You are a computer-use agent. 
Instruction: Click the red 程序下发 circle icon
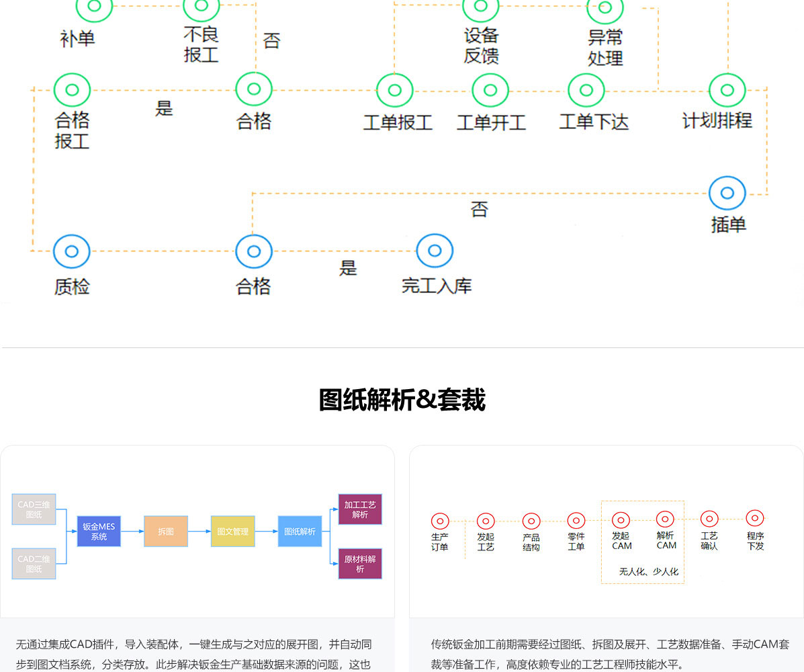point(755,518)
